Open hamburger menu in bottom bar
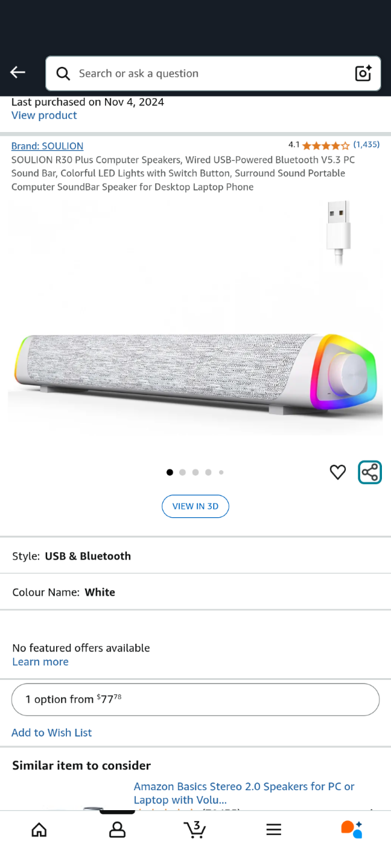The width and height of the screenshot is (391, 868). coord(273,830)
